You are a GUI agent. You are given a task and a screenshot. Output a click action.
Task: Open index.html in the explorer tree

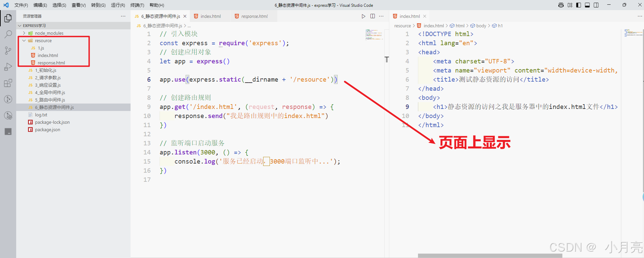[x=74, y=55]
